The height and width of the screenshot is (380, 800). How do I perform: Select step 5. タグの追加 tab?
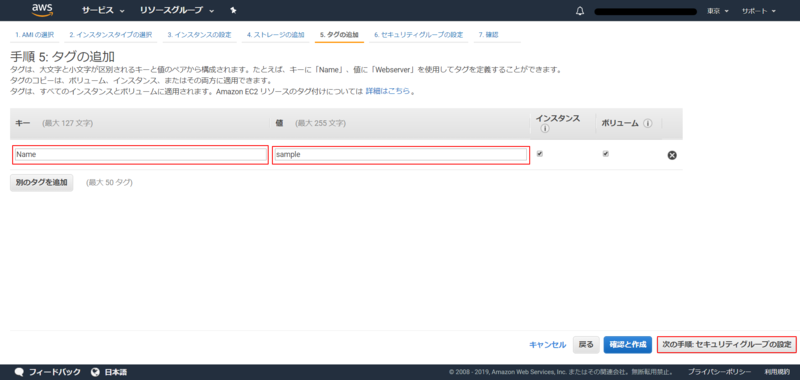click(339, 35)
